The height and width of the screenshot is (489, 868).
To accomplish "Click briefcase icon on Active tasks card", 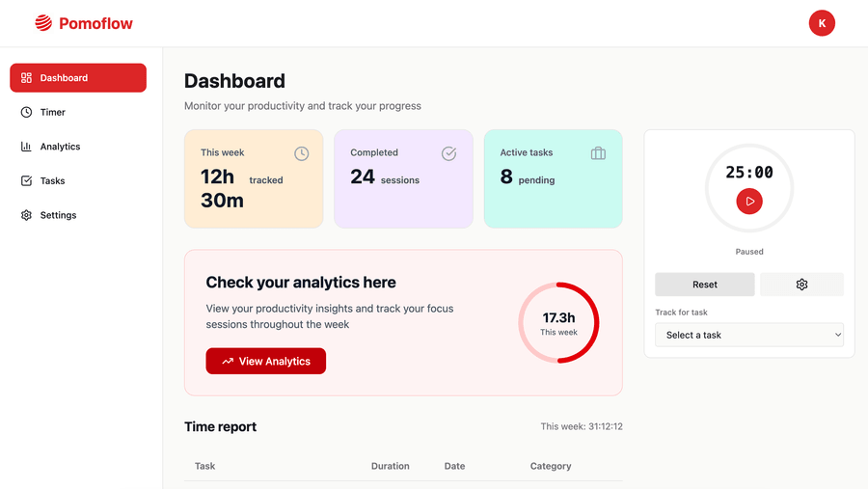I will click(598, 153).
